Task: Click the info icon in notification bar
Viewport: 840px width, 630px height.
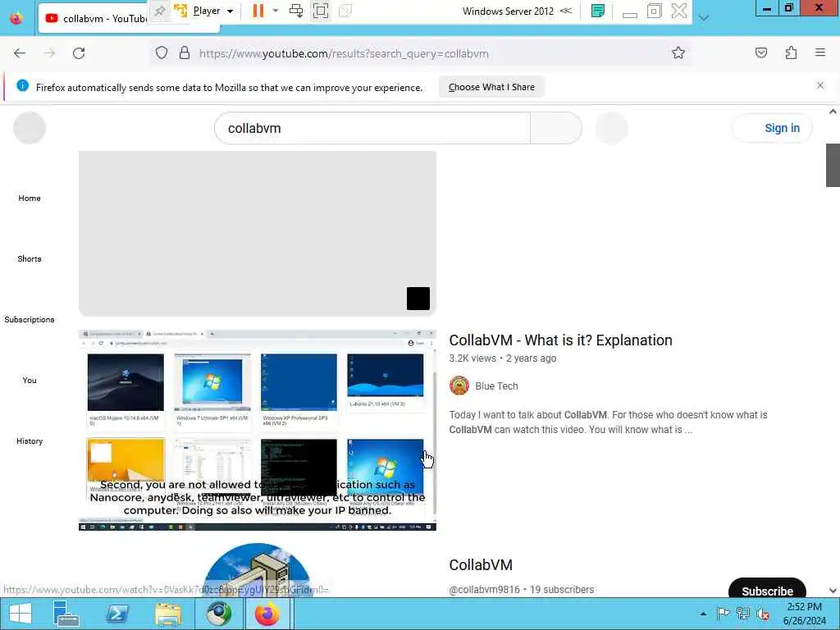Action: [x=22, y=85]
